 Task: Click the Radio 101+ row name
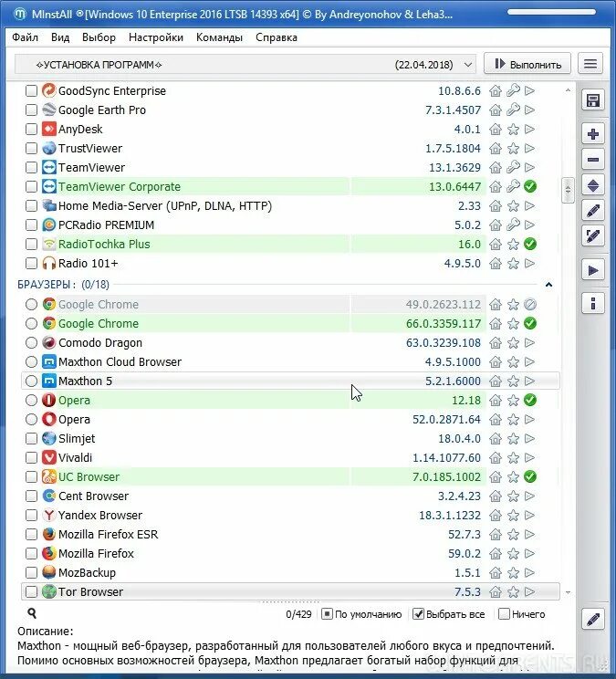click(89, 263)
